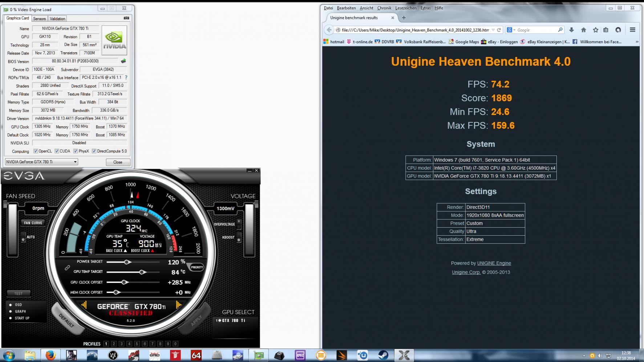The image size is (644, 362).
Task: Click the GPU-Z screenshot camera icon
Action: (126, 18)
